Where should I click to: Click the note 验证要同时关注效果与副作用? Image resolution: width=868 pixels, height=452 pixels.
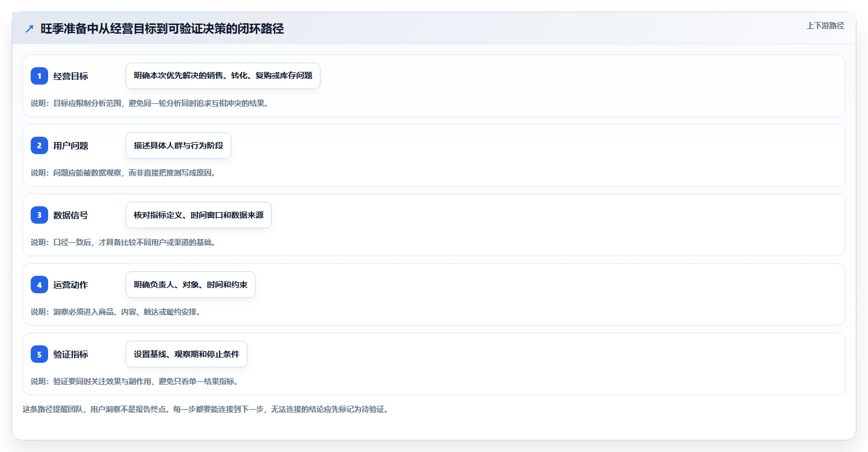tap(134, 381)
